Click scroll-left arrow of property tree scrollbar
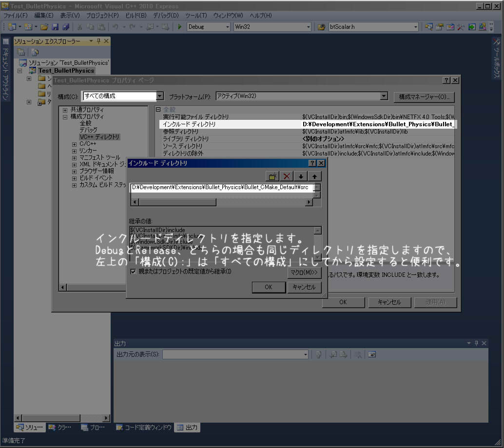 pos(63,287)
